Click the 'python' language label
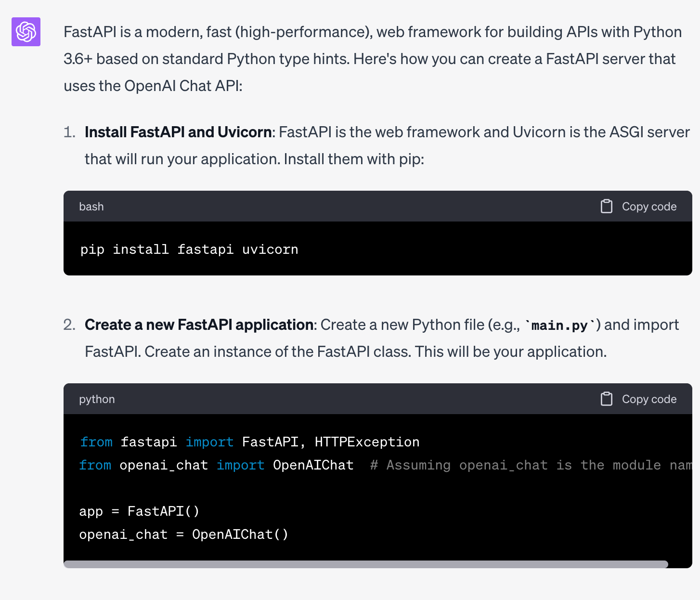 [97, 399]
